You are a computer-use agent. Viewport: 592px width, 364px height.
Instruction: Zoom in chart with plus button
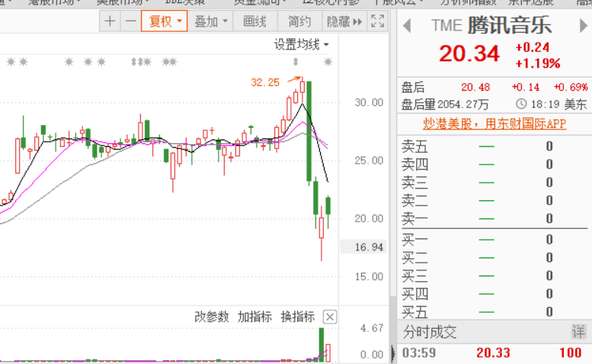coord(110,21)
